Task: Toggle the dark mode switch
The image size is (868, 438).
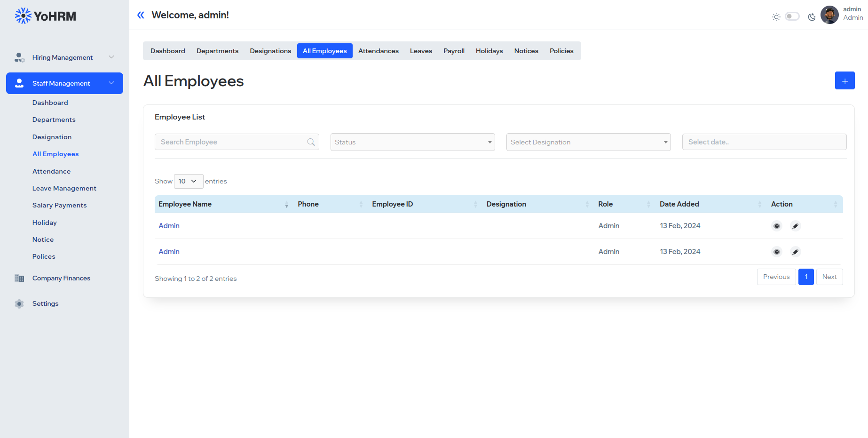Action: 792,16
